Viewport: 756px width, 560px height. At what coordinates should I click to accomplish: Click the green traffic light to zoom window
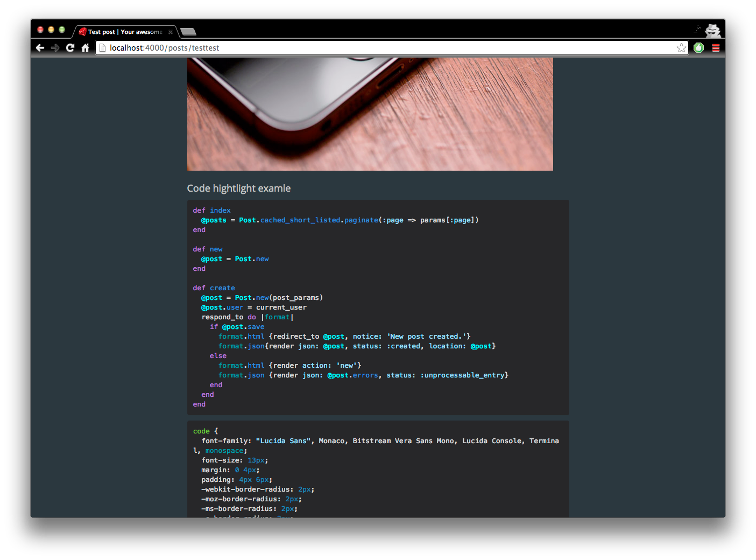(61, 30)
